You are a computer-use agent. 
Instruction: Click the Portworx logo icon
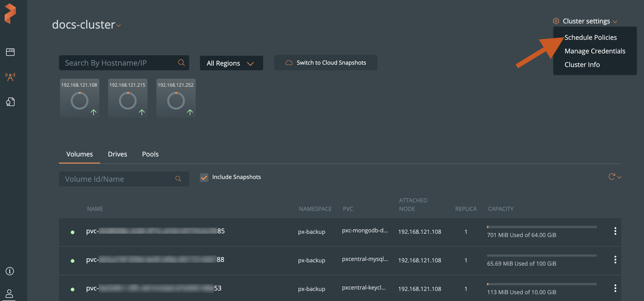click(x=10, y=13)
